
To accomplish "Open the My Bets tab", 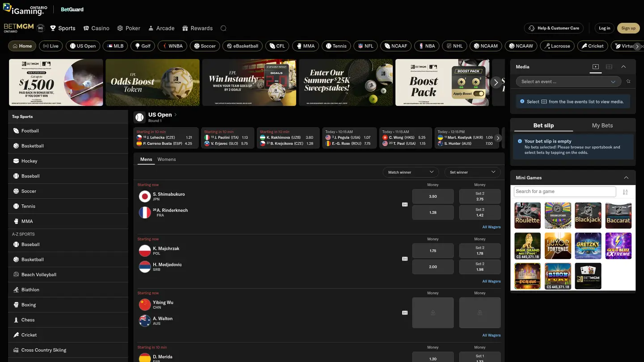I will click(x=602, y=126).
